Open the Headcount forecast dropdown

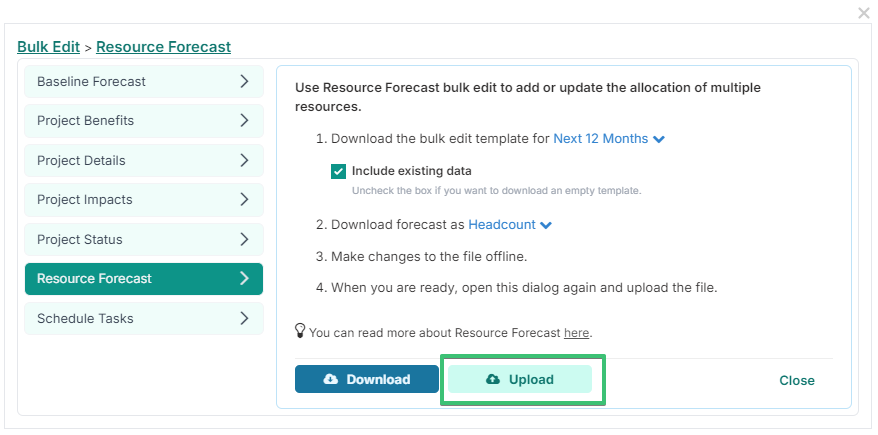coord(510,224)
